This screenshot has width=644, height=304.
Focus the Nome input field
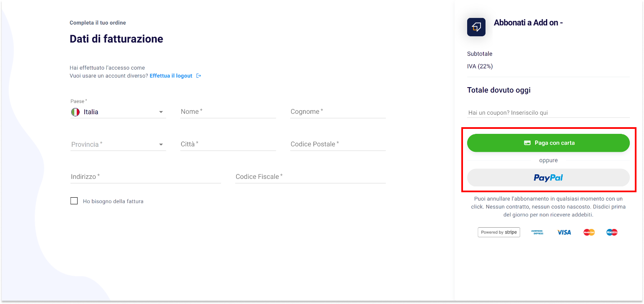pyautogui.click(x=228, y=112)
